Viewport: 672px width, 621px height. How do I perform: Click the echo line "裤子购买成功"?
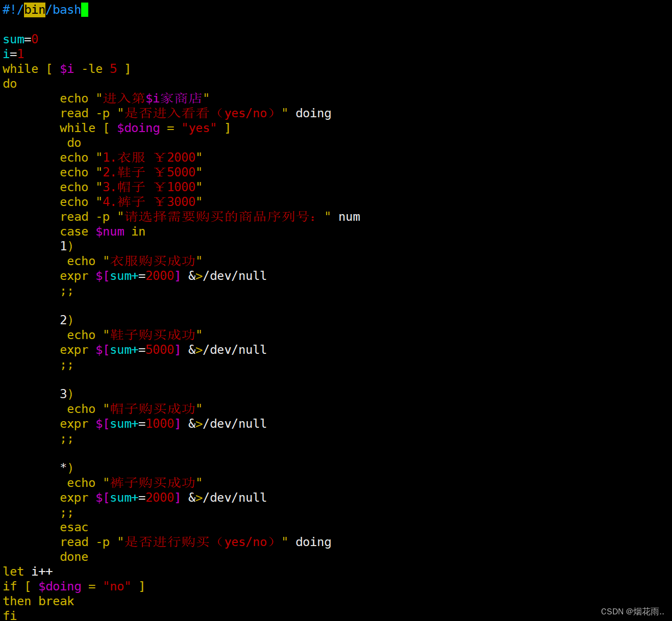(x=135, y=483)
